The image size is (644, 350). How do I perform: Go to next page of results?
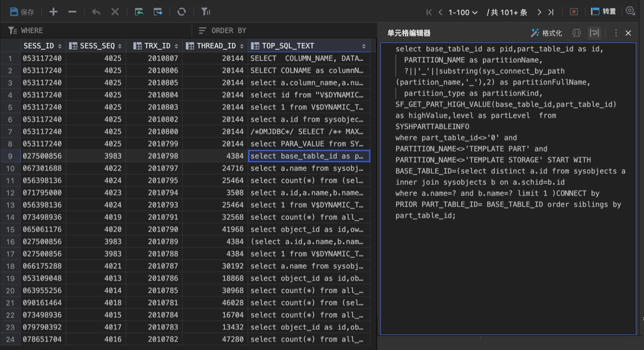click(x=539, y=12)
